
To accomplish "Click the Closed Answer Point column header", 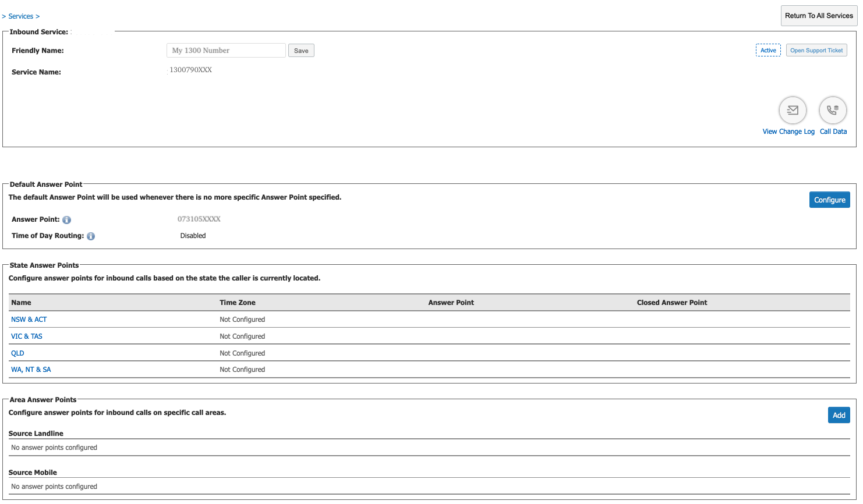I will coord(672,303).
